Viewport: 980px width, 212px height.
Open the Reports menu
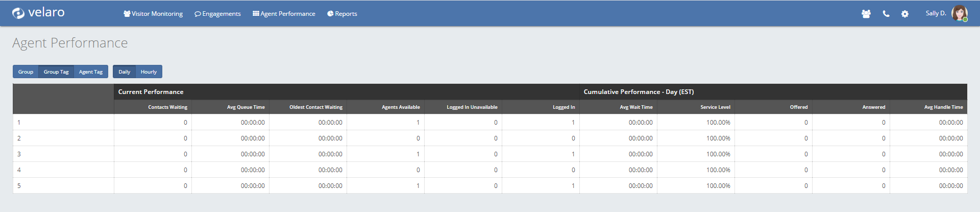pos(342,14)
